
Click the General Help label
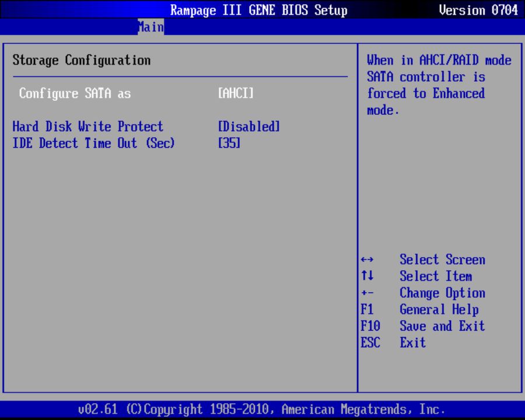tap(439, 310)
